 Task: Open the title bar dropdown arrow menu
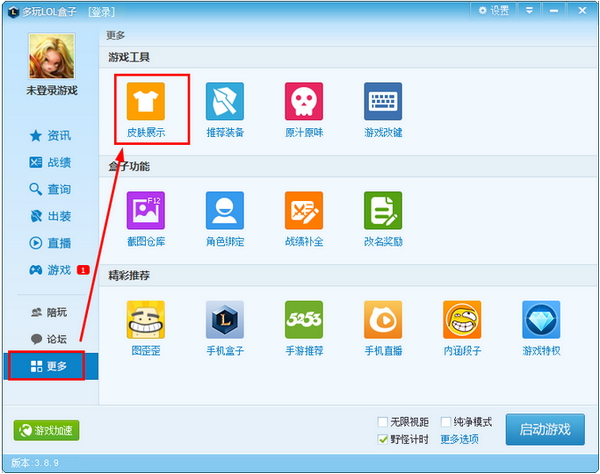pyautogui.click(x=529, y=11)
